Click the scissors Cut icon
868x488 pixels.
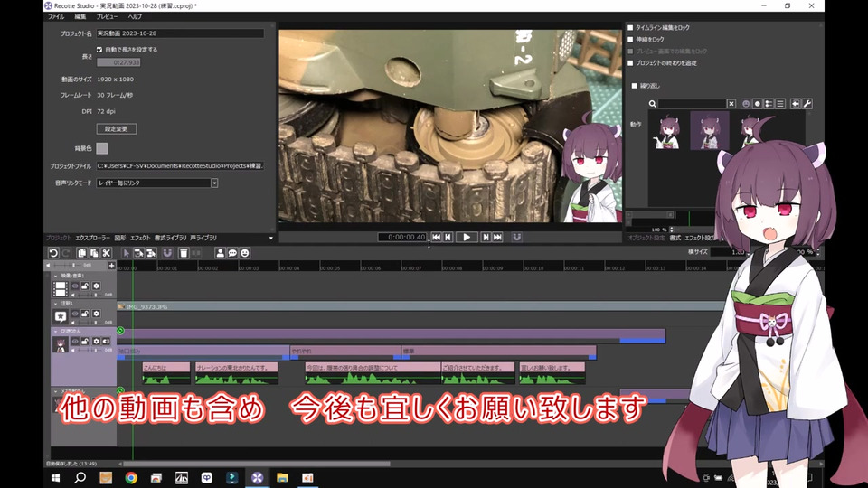coord(107,253)
